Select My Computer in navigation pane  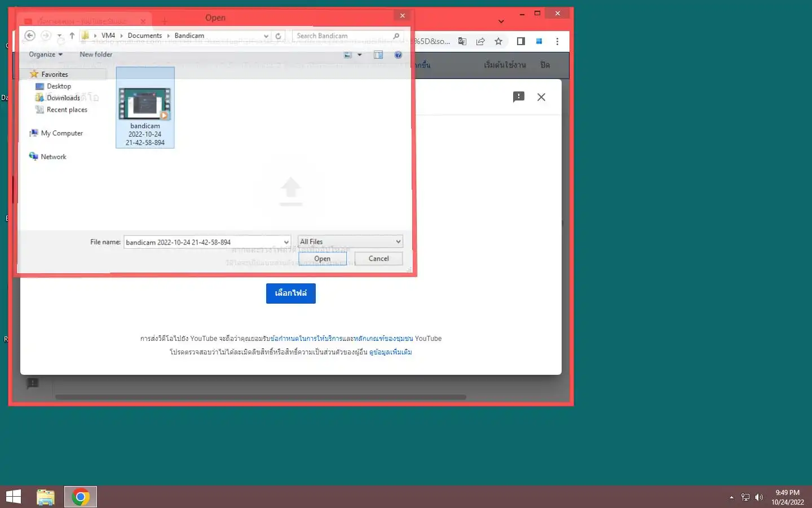click(61, 133)
